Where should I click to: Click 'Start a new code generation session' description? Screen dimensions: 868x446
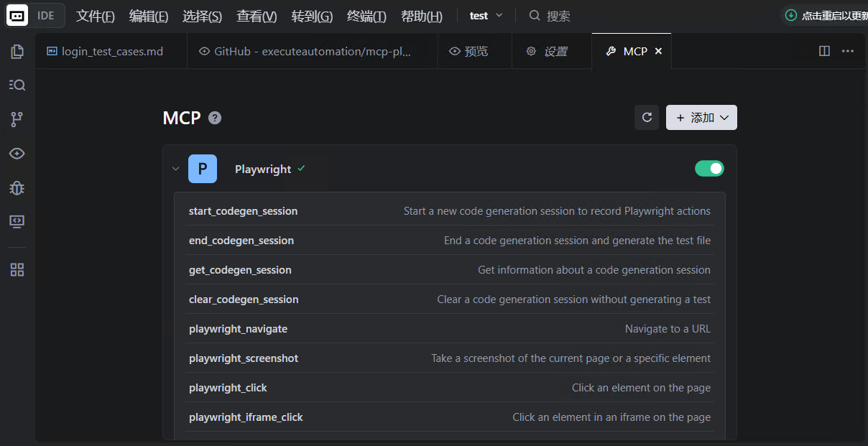tap(557, 211)
